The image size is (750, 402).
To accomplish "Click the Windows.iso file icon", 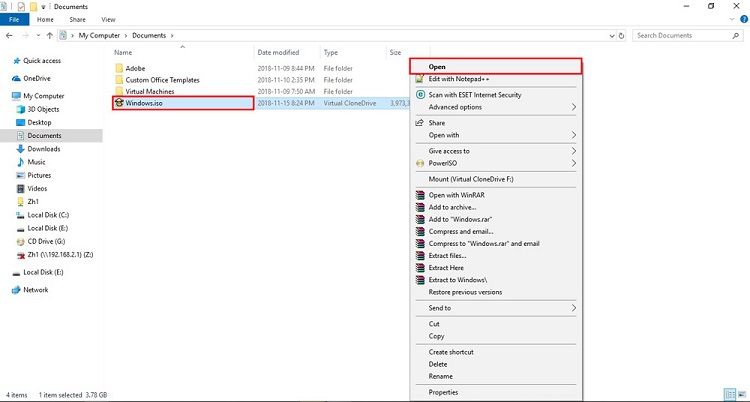I will click(x=119, y=102).
